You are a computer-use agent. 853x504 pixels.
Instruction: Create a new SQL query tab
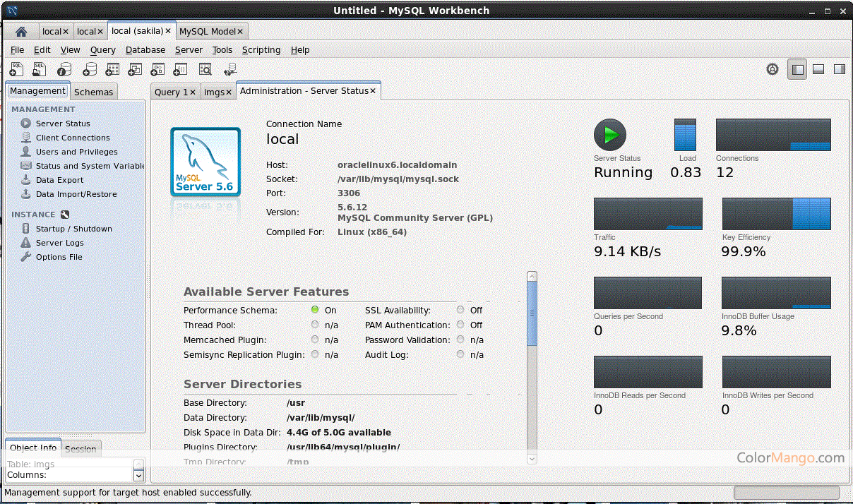[x=16, y=69]
